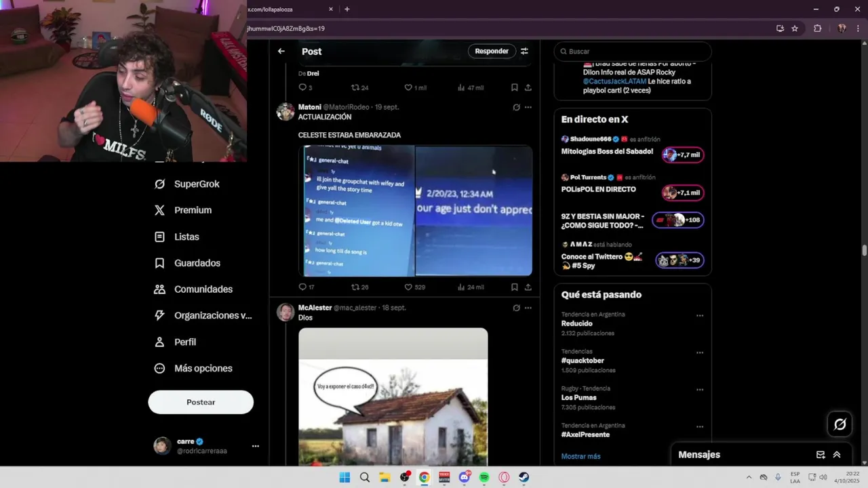Open options for Reducido trend
868x488 pixels.
[700, 316]
